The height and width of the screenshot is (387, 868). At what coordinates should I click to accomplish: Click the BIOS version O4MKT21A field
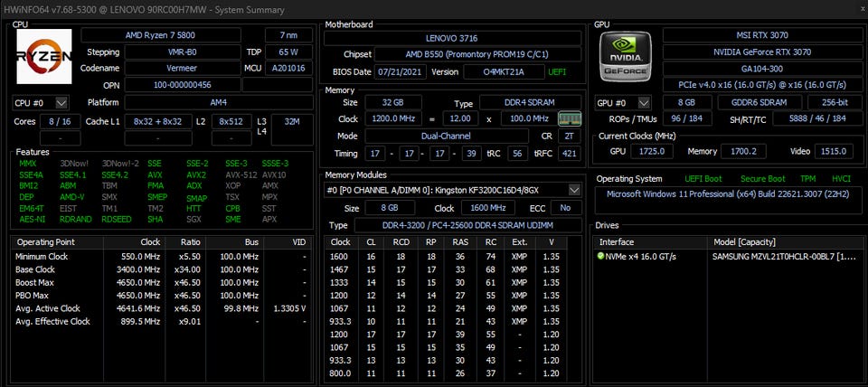(x=504, y=72)
